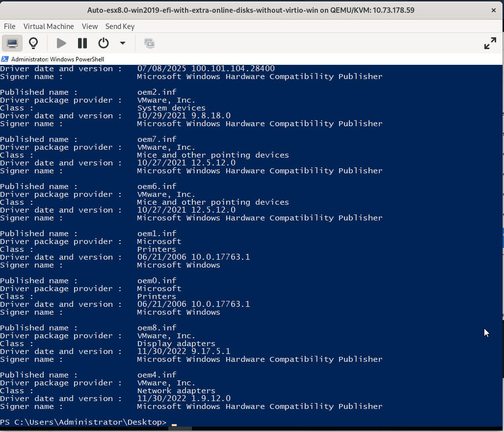
Task: Click version 11/30/2022 9.17.5.1
Action: pos(184,351)
